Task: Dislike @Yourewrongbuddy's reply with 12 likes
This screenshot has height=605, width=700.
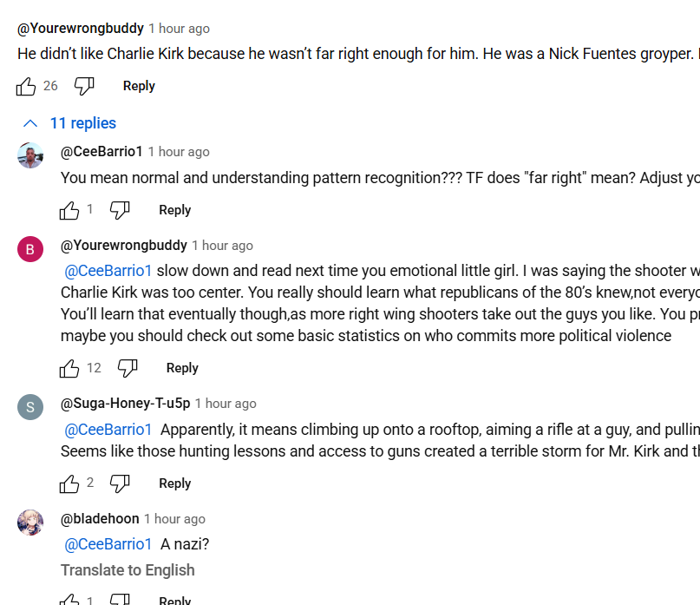Action: pos(128,368)
